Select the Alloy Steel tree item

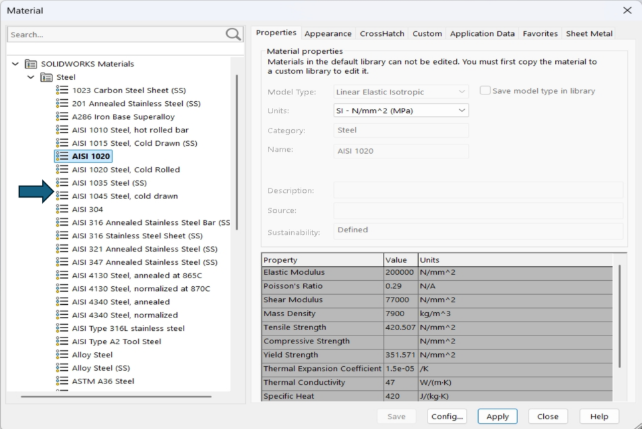click(92, 355)
